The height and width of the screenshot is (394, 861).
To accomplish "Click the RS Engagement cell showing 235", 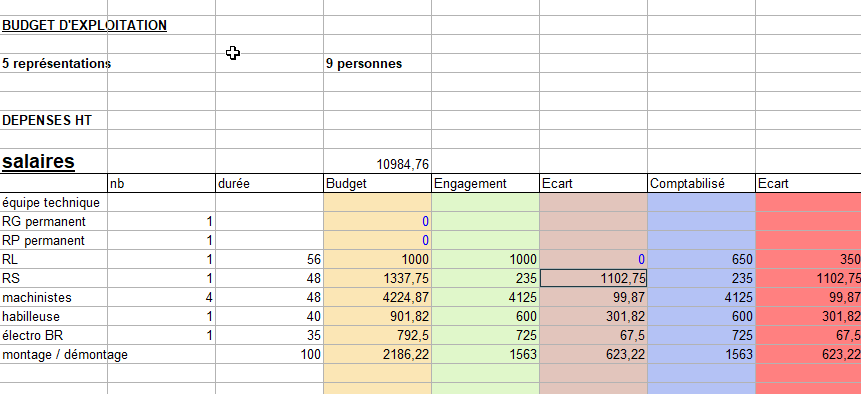I will pyautogui.click(x=485, y=278).
